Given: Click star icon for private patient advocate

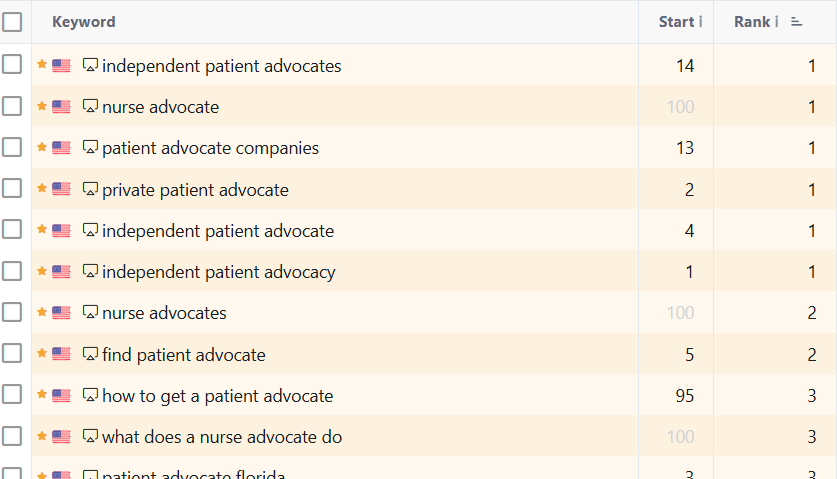Looking at the screenshot, I should pyautogui.click(x=42, y=189).
